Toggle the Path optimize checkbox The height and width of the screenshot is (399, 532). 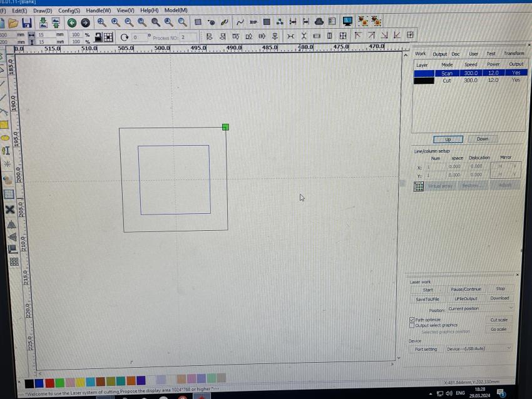(x=412, y=320)
